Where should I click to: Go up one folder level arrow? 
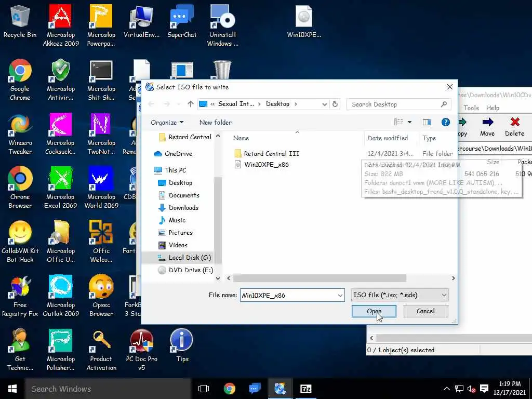coord(190,104)
